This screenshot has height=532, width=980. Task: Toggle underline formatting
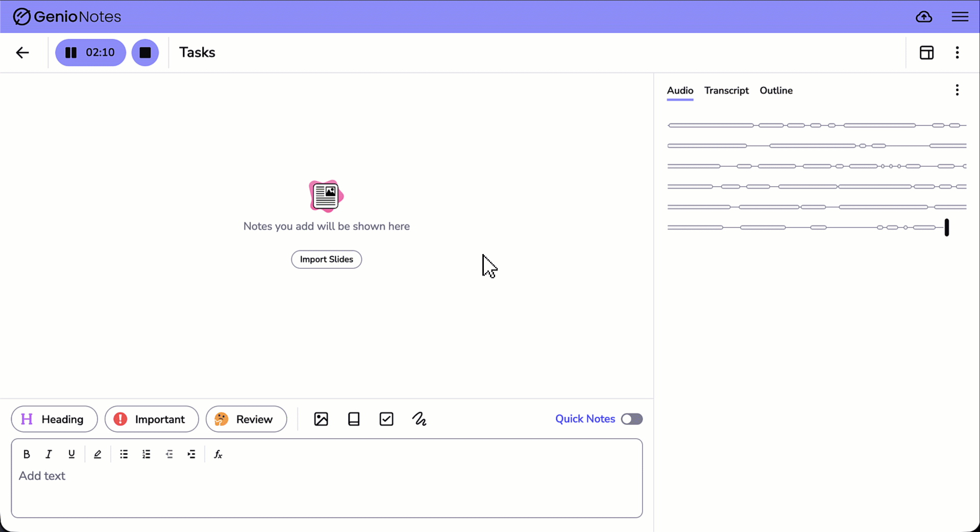pyautogui.click(x=71, y=454)
